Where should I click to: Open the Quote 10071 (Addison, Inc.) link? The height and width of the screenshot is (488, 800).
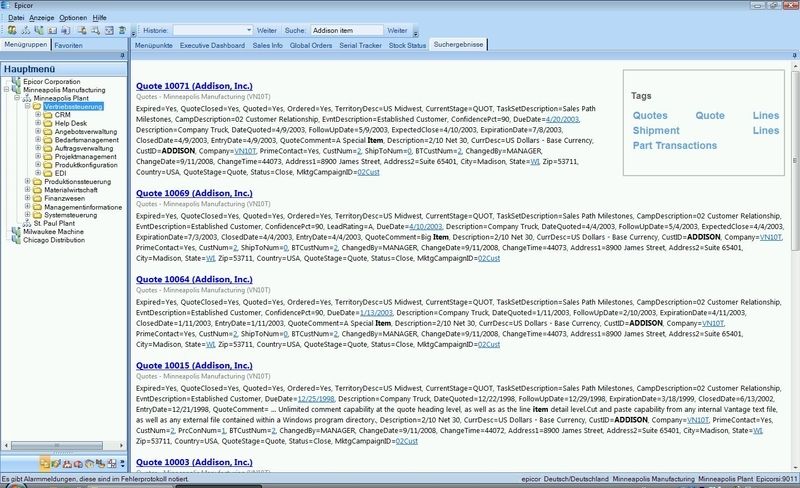tap(194, 86)
